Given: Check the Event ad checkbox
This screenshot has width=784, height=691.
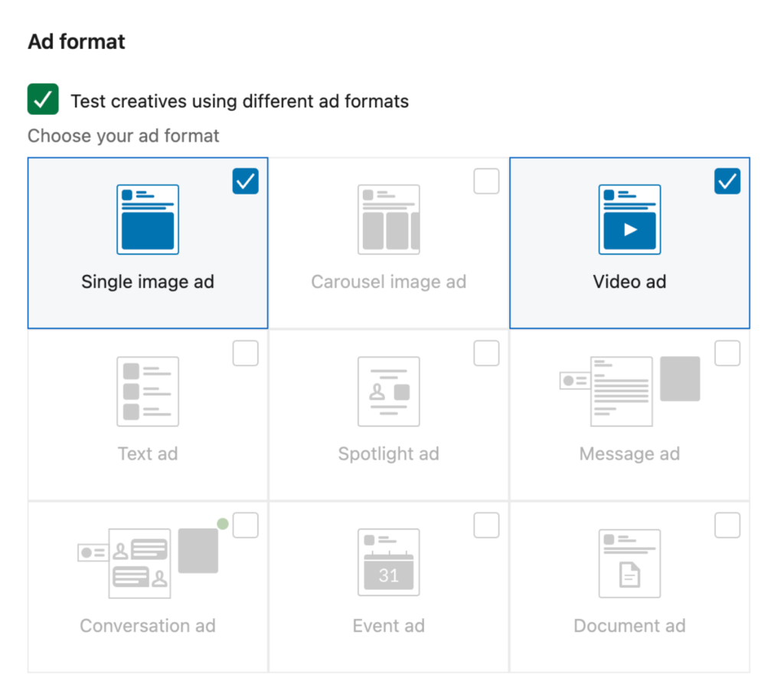Looking at the screenshot, I should coord(486,525).
